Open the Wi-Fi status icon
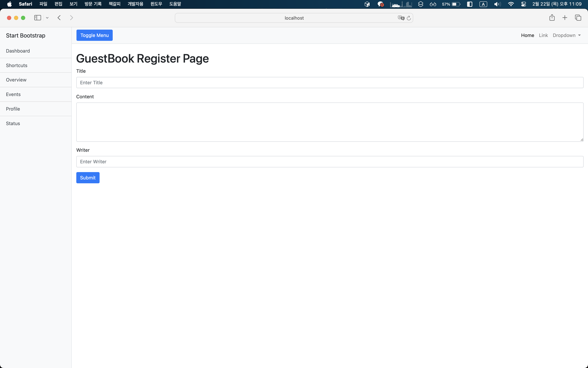Viewport: 588px width, 368px height. 511,4
